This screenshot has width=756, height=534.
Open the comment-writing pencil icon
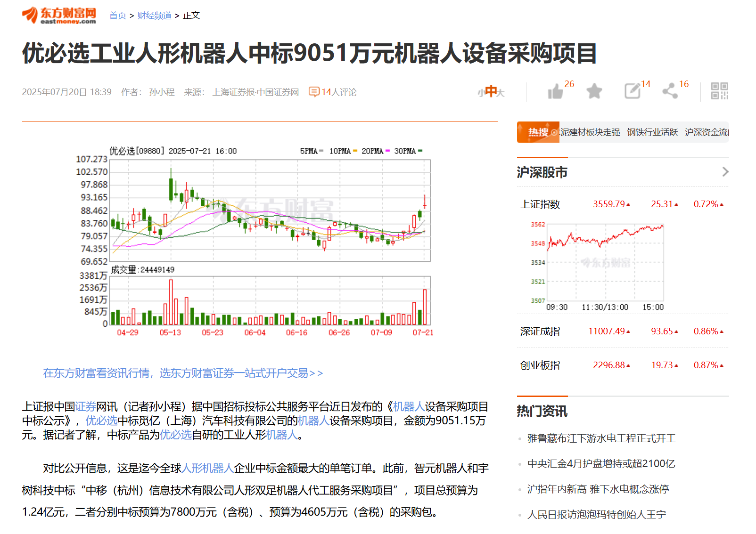(x=633, y=91)
